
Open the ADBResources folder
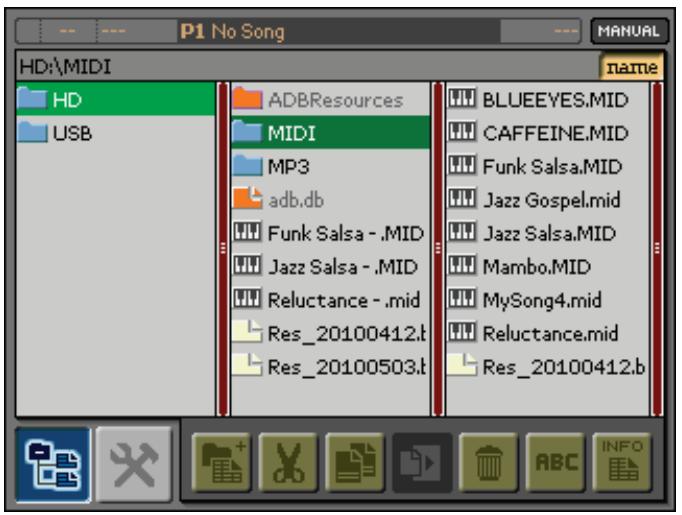pos(331,100)
